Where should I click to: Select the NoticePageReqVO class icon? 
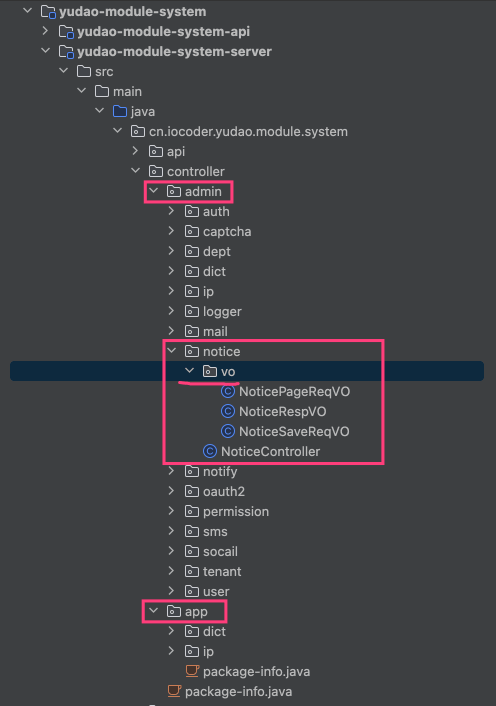pos(228,391)
